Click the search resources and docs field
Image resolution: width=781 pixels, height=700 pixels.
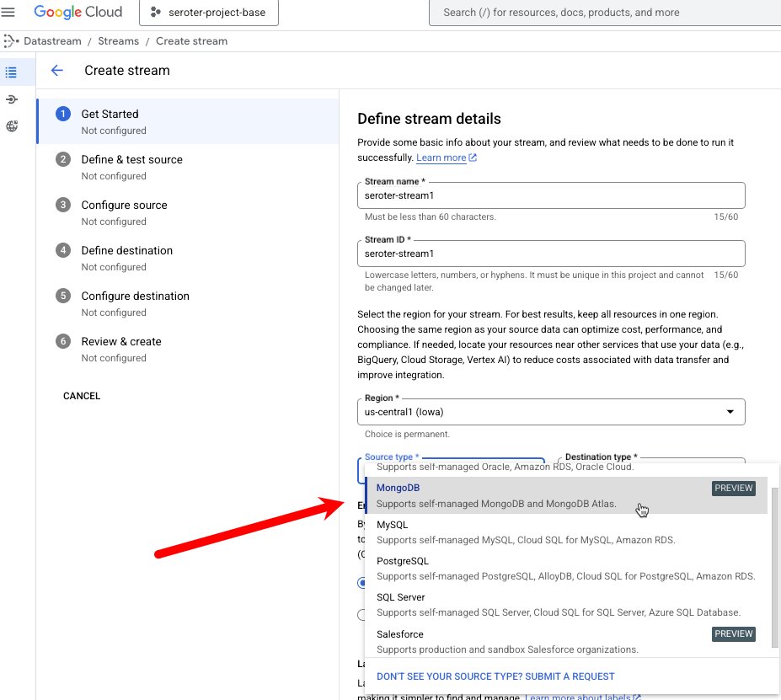[x=605, y=13]
